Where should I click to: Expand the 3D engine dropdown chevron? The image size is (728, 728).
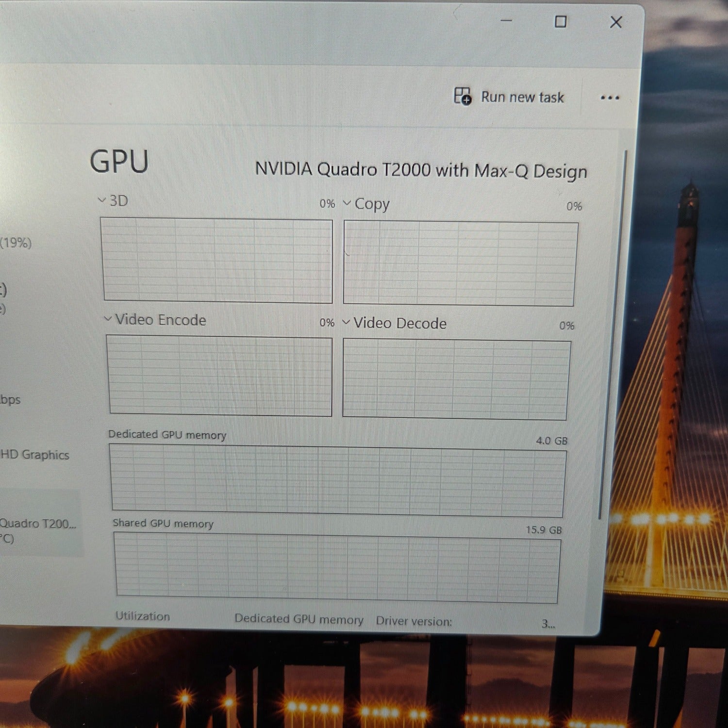tap(101, 200)
